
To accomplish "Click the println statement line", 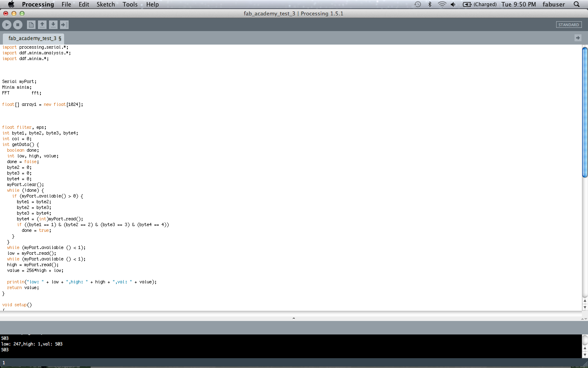I will (x=82, y=282).
